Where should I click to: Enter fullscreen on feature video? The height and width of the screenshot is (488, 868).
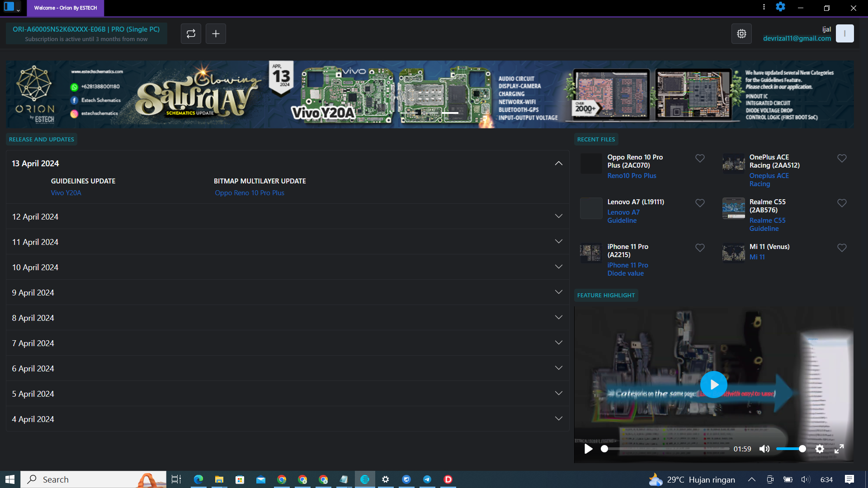tap(839, 449)
